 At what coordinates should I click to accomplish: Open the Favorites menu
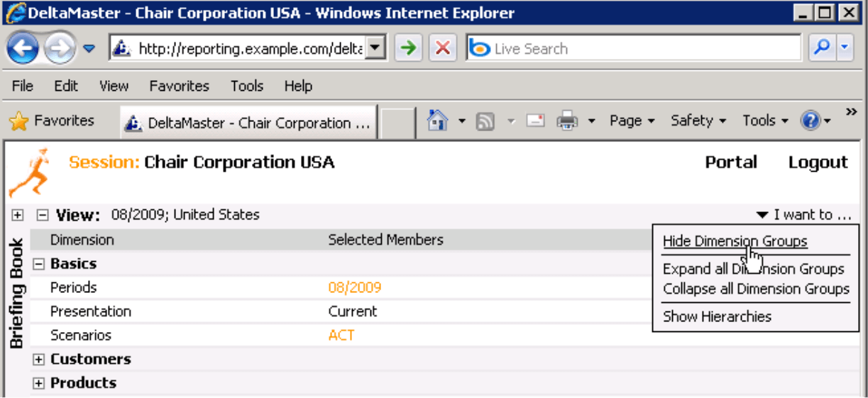point(179,86)
